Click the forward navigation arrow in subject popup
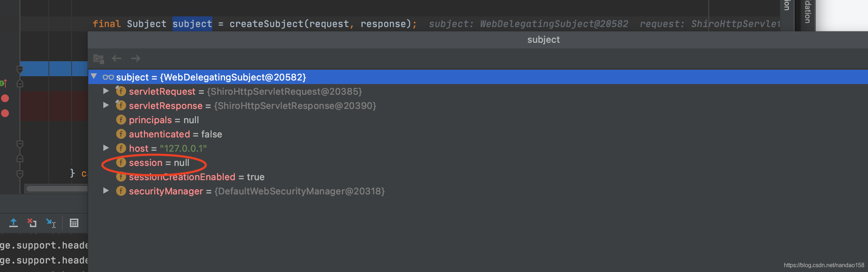The image size is (868, 272). click(x=135, y=58)
